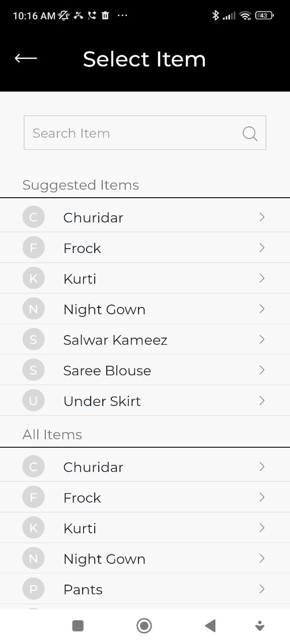Tap the Android home navigation button
Image resolution: width=290 pixels, height=644 pixels.
[x=144, y=625]
